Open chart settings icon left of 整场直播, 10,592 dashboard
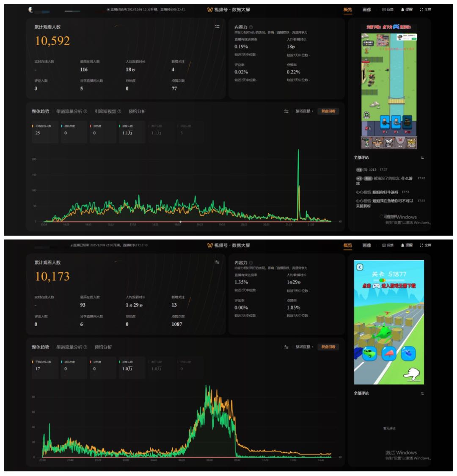457x476 pixels. (286, 111)
